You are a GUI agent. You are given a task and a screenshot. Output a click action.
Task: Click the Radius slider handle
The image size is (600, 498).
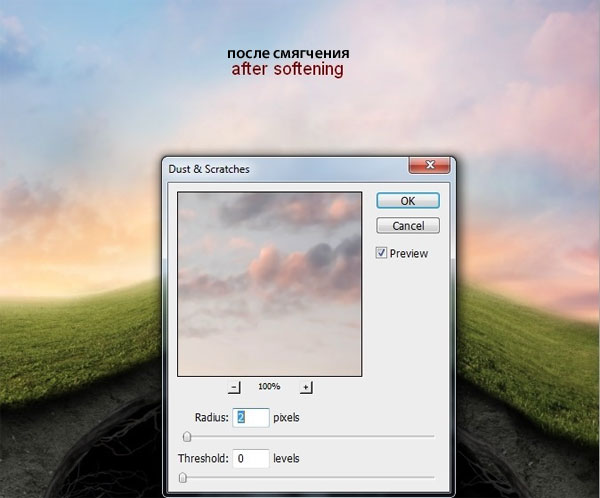click(187, 436)
